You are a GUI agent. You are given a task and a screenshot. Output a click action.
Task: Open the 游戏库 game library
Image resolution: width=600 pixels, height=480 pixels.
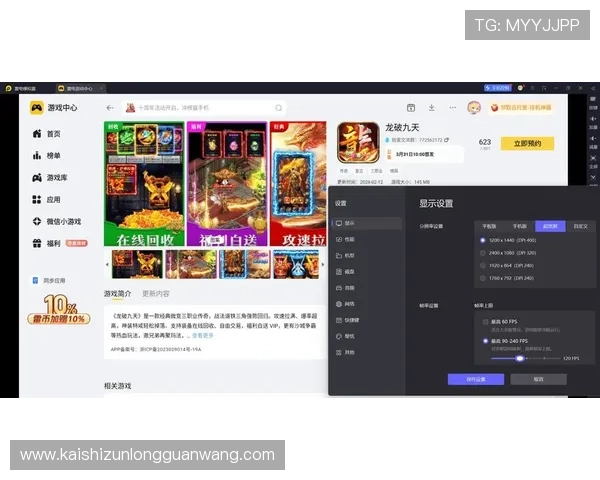[x=50, y=178]
